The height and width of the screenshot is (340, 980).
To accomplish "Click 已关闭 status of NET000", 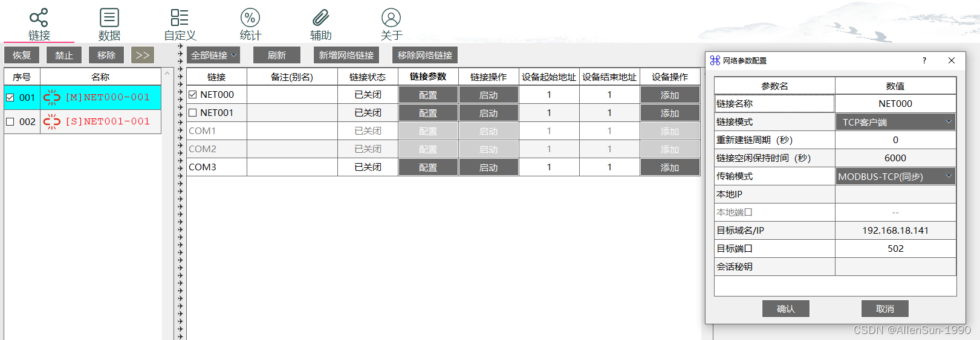I will click(368, 95).
